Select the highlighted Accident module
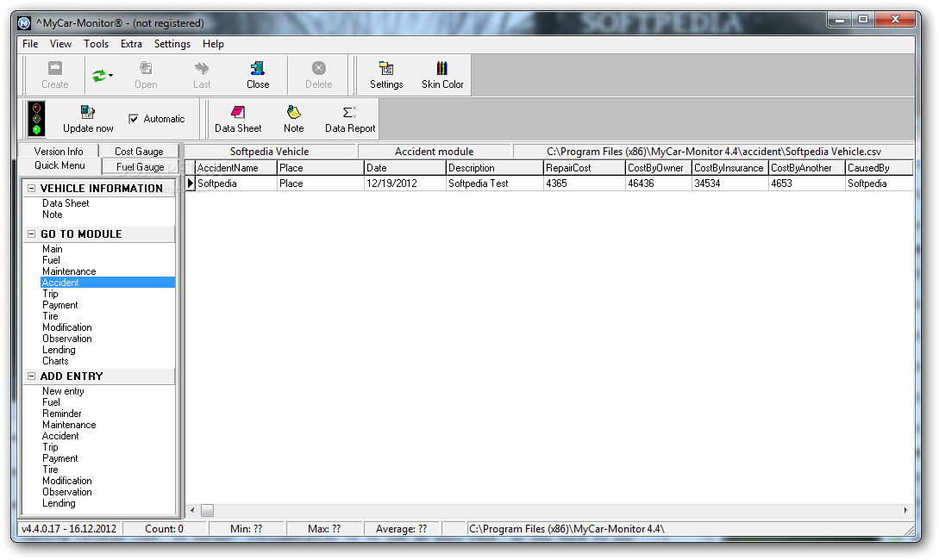The height and width of the screenshot is (560, 939). [x=108, y=283]
